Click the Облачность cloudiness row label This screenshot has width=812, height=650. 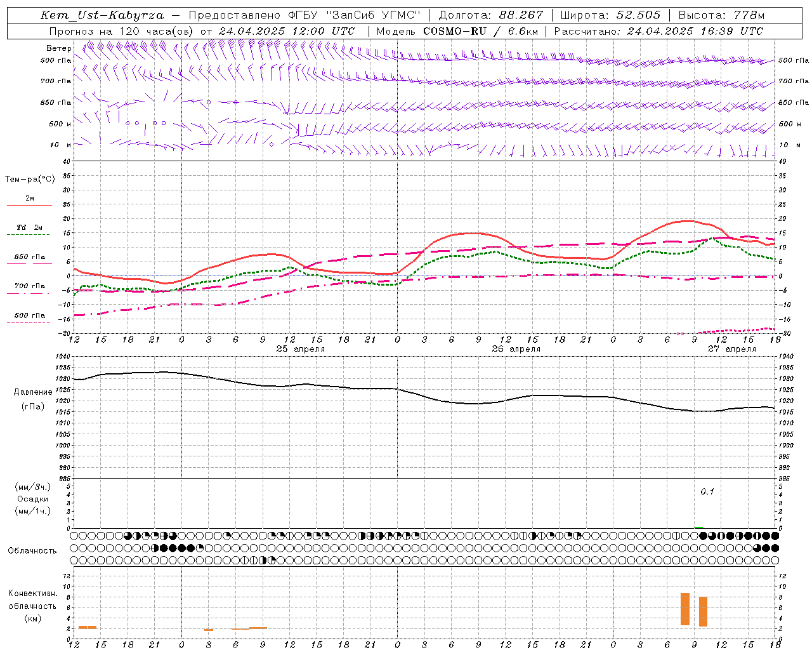tap(32, 551)
